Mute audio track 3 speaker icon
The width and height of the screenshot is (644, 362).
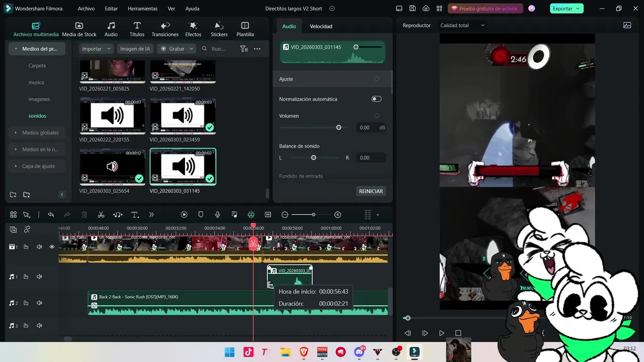pos(39,326)
